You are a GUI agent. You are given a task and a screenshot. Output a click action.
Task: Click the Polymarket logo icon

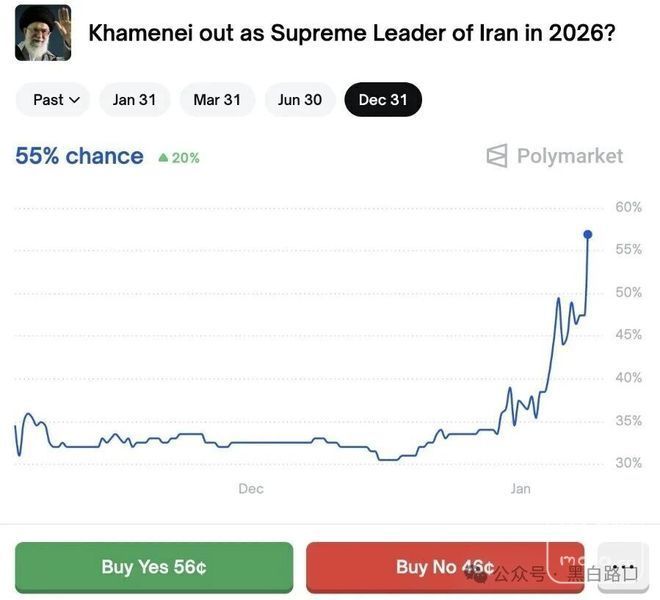[497, 156]
